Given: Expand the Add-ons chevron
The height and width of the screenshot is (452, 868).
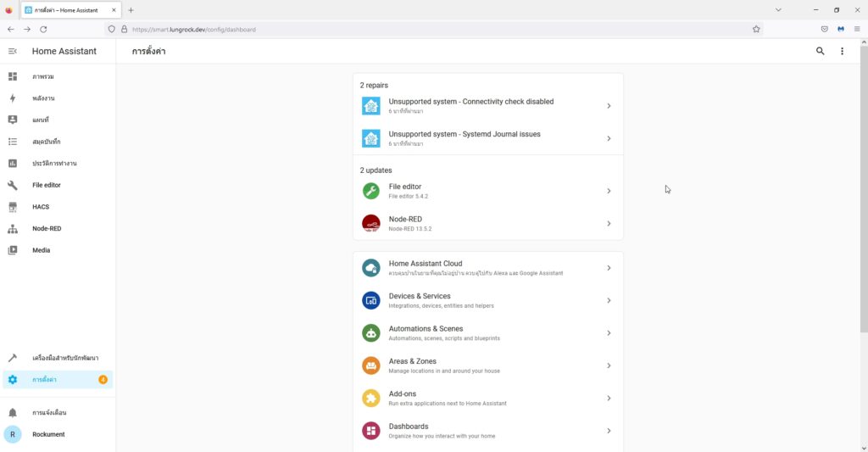Looking at the screenshot, I should point(609,399).
